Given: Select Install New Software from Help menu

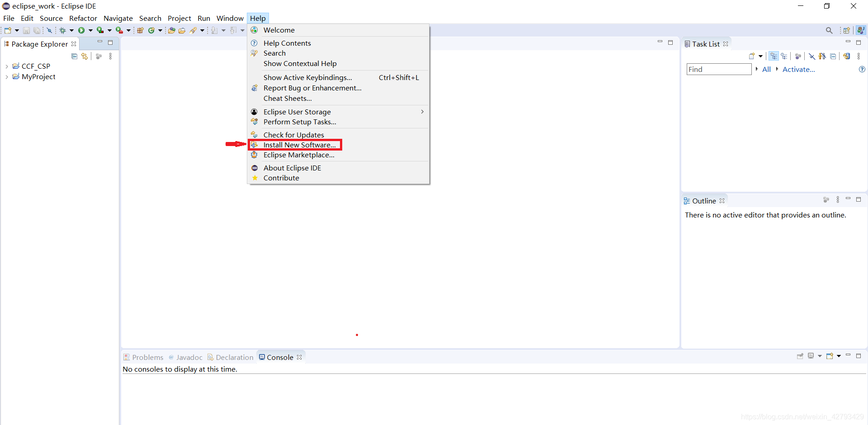Looking at the screenshot, I should click(338, 145).
